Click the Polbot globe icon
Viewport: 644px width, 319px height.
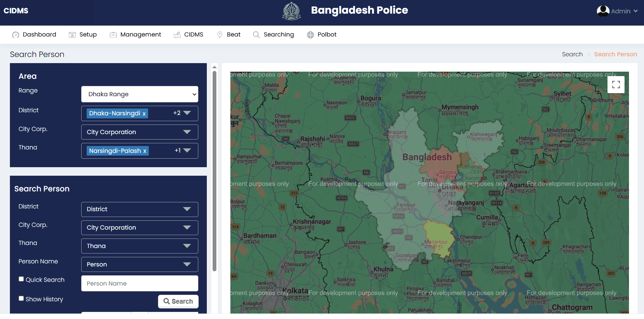coord(310,35)
